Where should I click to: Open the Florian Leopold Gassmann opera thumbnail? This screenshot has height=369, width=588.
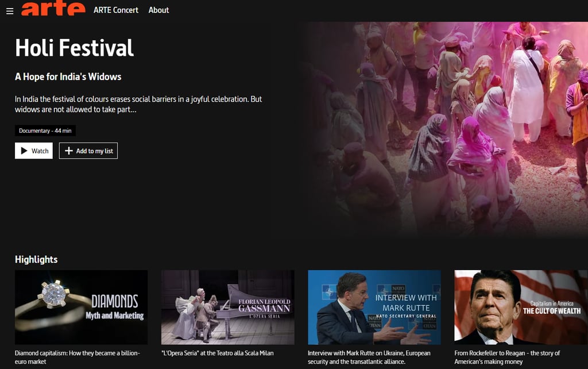[227, 307]
